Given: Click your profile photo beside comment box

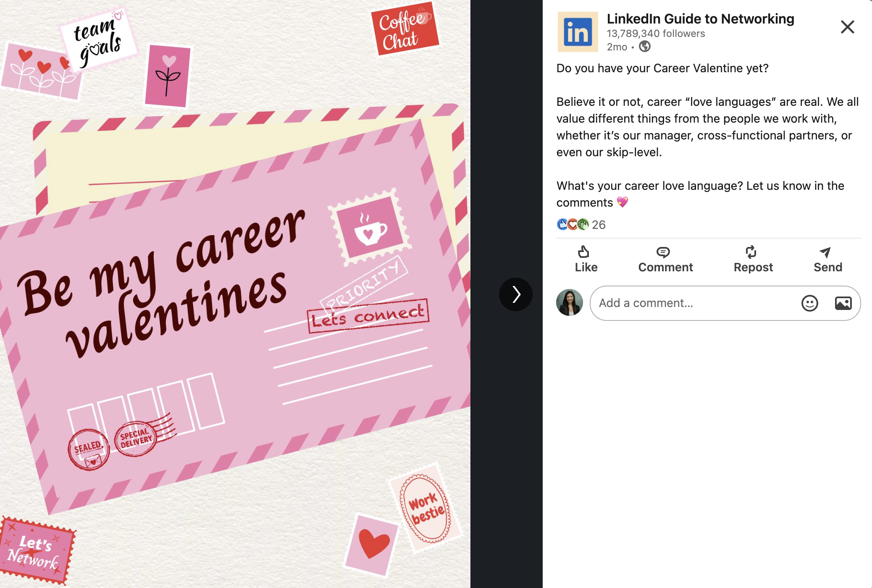Looking at the screenshot, I should 569,303.
